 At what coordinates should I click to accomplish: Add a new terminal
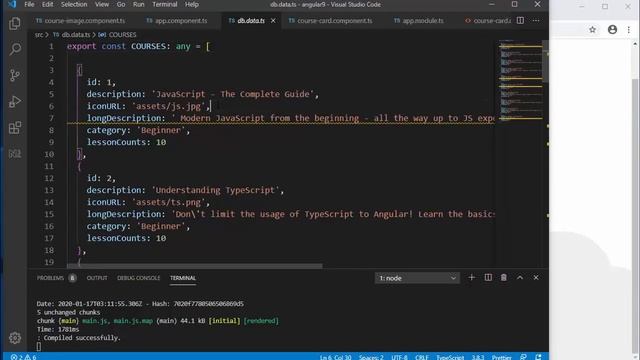pos(471,278)
